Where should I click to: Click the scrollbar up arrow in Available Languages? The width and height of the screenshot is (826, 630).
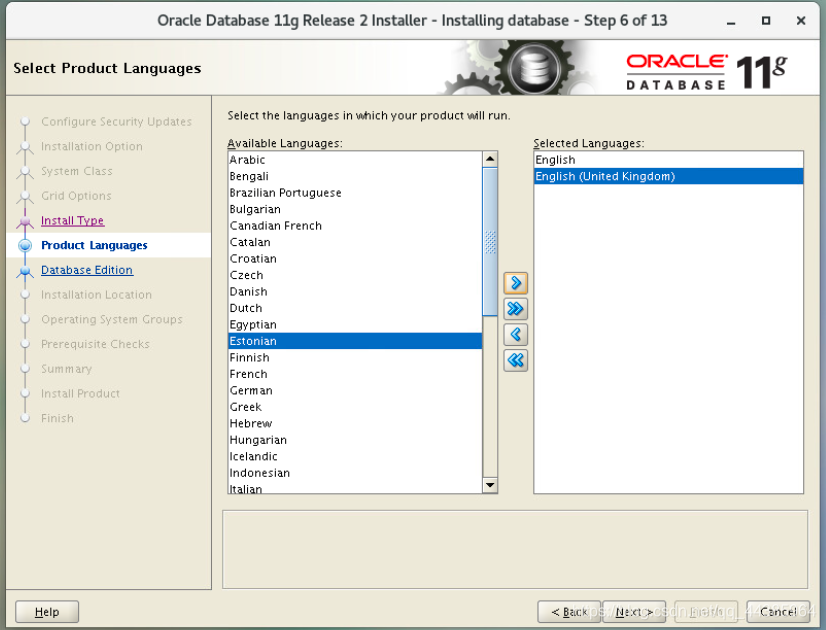490,159
